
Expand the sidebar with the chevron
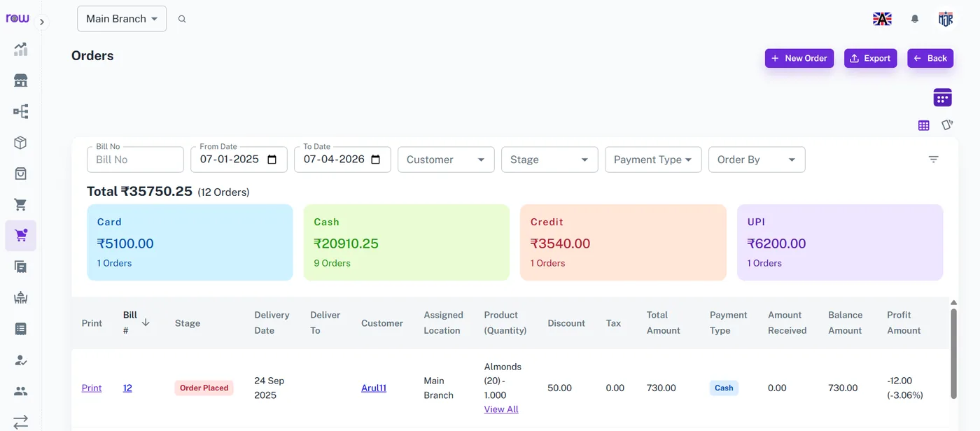tap(42, 22)
